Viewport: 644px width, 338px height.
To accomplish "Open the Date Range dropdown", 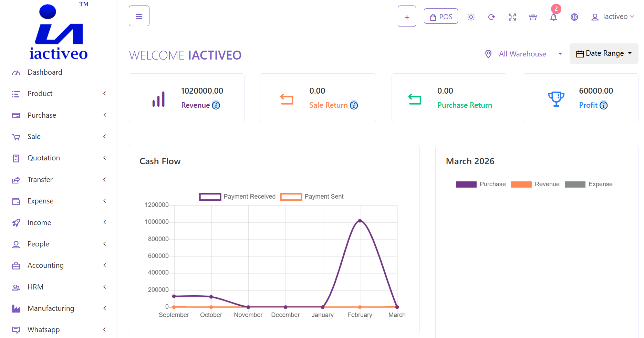I will coord(604,53).
